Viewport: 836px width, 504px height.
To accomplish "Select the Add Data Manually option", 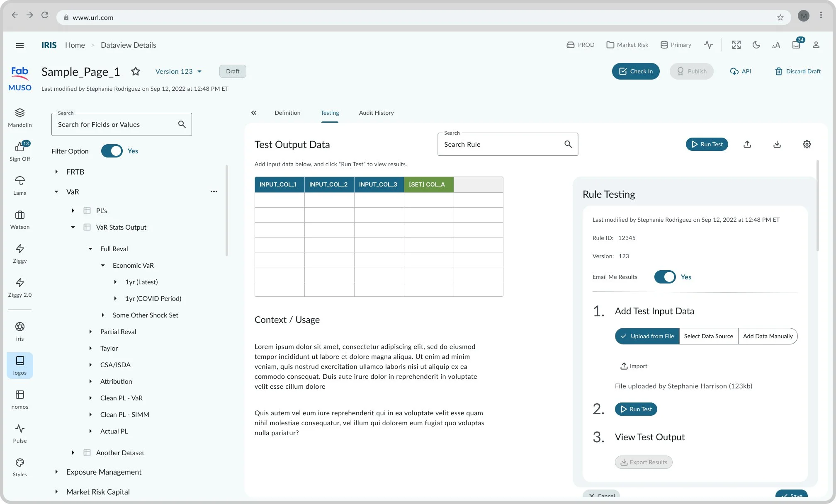I will pos(768,336).
